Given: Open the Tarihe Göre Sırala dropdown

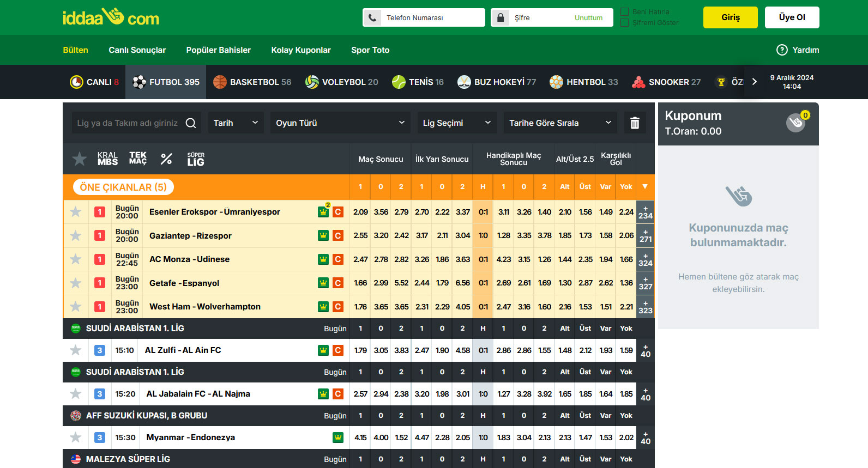Looking at the screenshot, I should (x=560, y=123).
